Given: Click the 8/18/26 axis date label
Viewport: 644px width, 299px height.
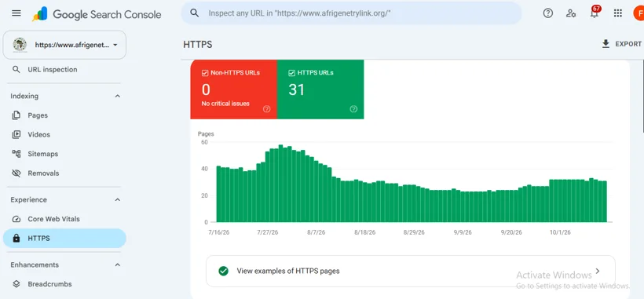Looking at the screenshot, I should [365, 232].
